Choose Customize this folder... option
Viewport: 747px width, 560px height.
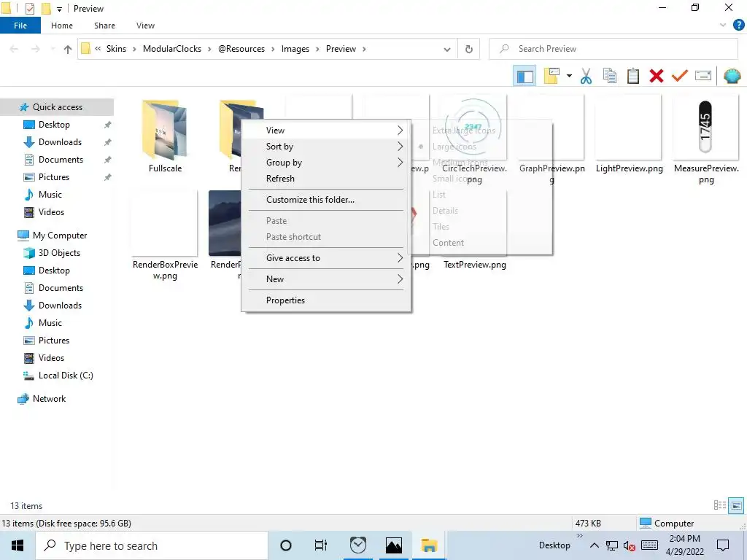pyautogui.click(x=326, y=200)
